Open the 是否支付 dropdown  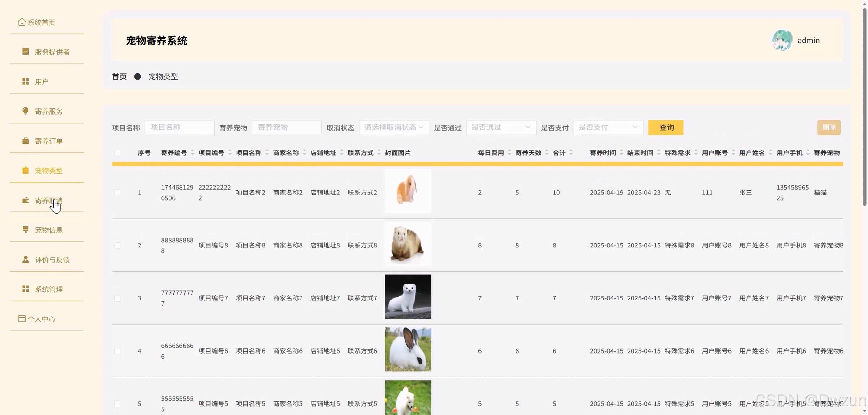tap(608, 128)
